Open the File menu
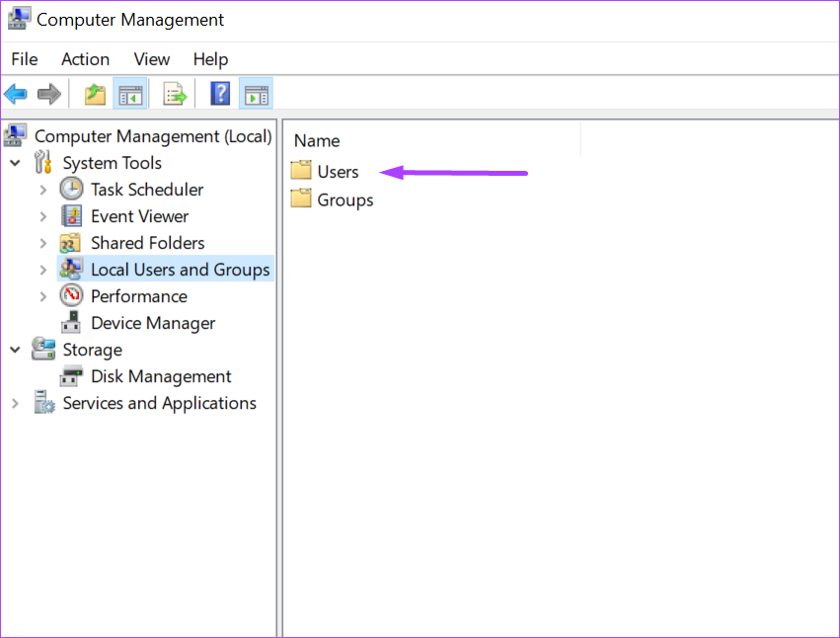 click(x=24, y=59)
